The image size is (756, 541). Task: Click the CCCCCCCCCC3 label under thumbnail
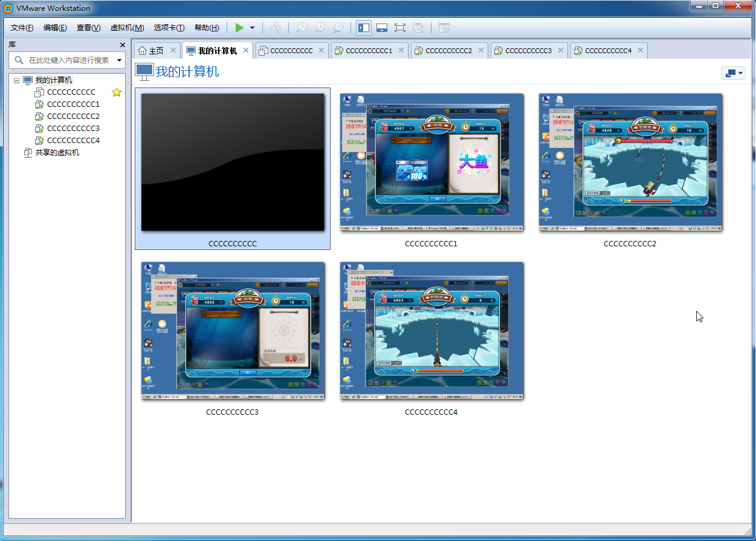[233, 412]
